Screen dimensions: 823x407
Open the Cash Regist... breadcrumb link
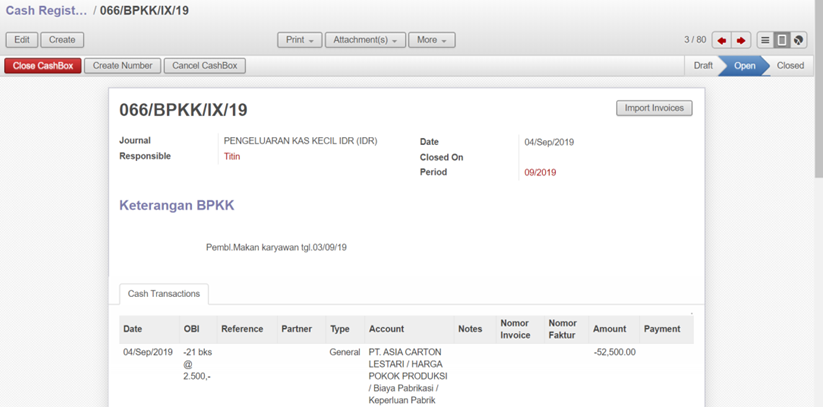46,11
